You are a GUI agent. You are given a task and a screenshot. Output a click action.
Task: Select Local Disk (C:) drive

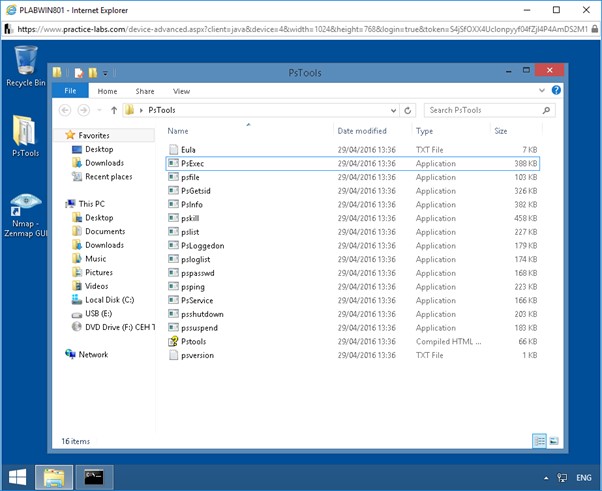tap(109, 300)
